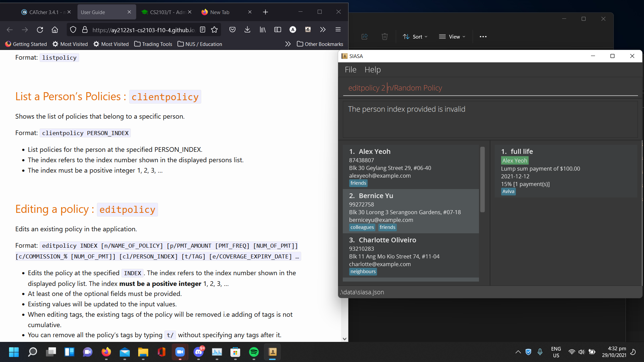The width and height of the screenshot is (644, 362).
Task: Click the extensions puzzle icon in Firefox
Action: [323, 29]
